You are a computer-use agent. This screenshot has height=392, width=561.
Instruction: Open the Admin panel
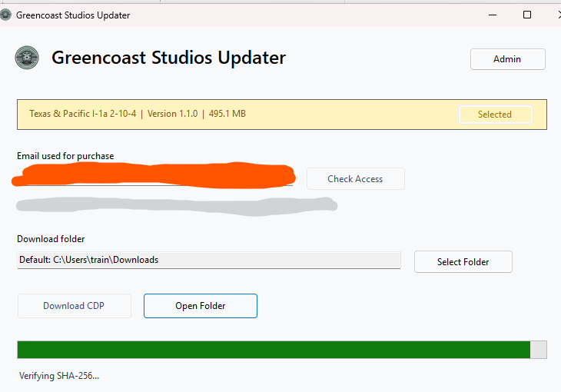[507, 59]
